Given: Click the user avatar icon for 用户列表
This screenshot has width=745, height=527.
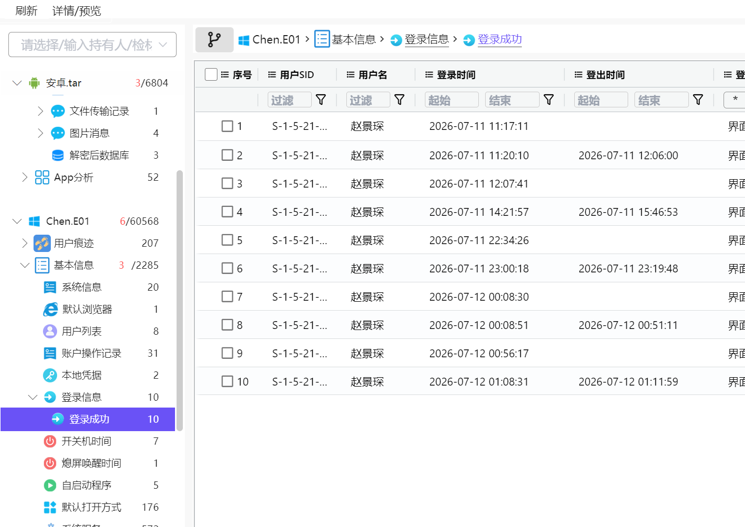Looking at the screenshot, I should [50, 331].
